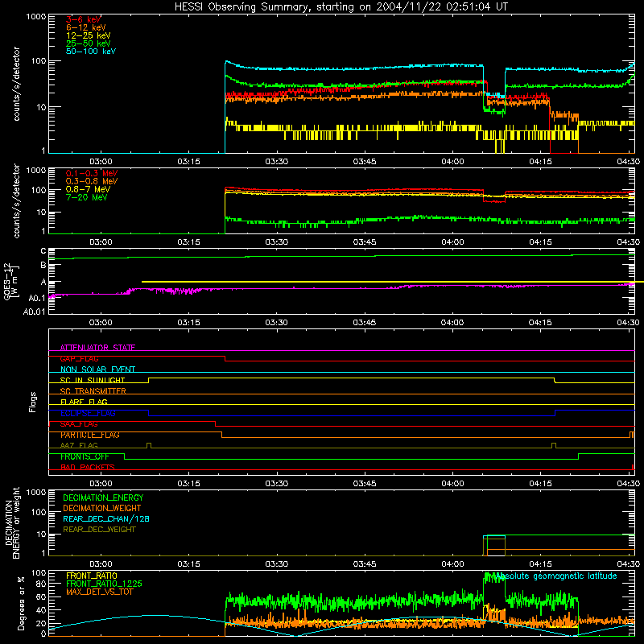The width and height of the screenshot is (644, 644).
Task: Click the 'MAX_DET_VS_TOT' legend label
Action: coord(99,592)
